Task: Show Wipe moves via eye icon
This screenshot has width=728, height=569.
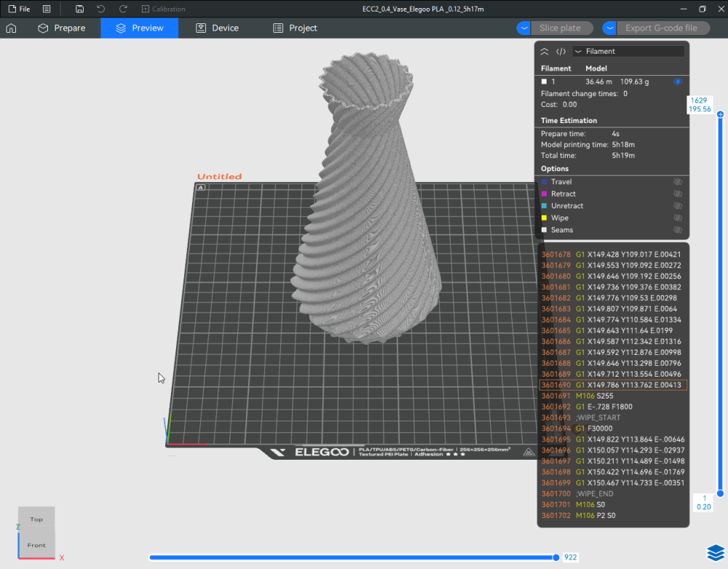Action: pos(678,218)
